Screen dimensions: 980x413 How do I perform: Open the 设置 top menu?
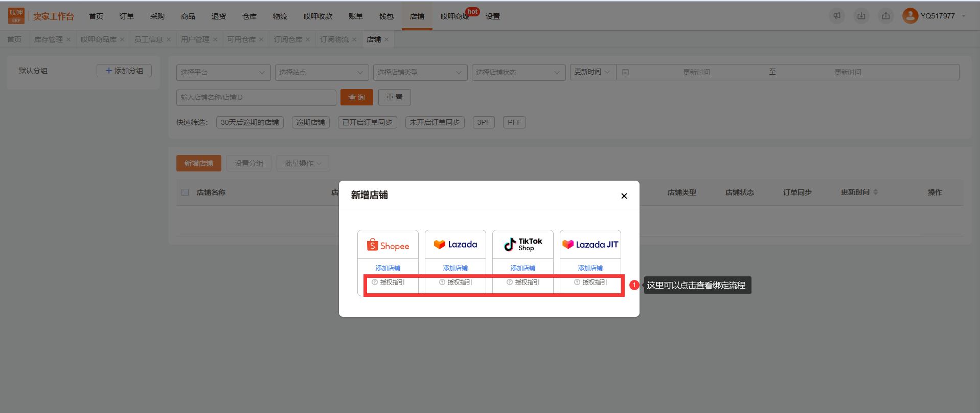(x=493, y=16)
